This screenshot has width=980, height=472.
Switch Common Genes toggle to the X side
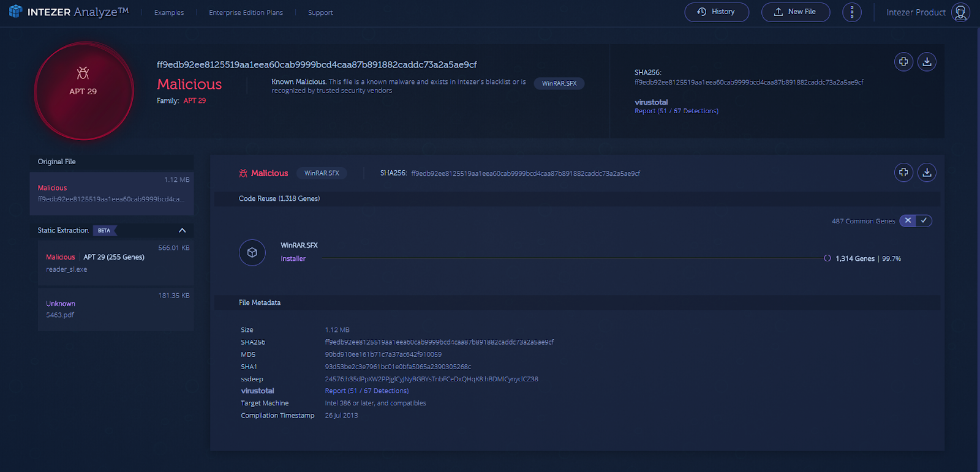[x=908, y=220]
